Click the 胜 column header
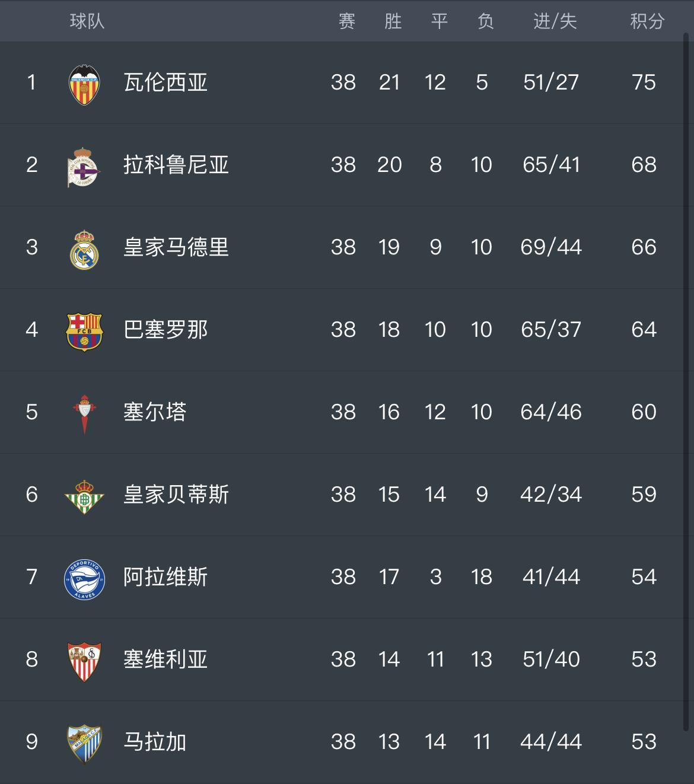Image resolution: width=694 pixels, height=784 pixels. (x=393, y=21)
